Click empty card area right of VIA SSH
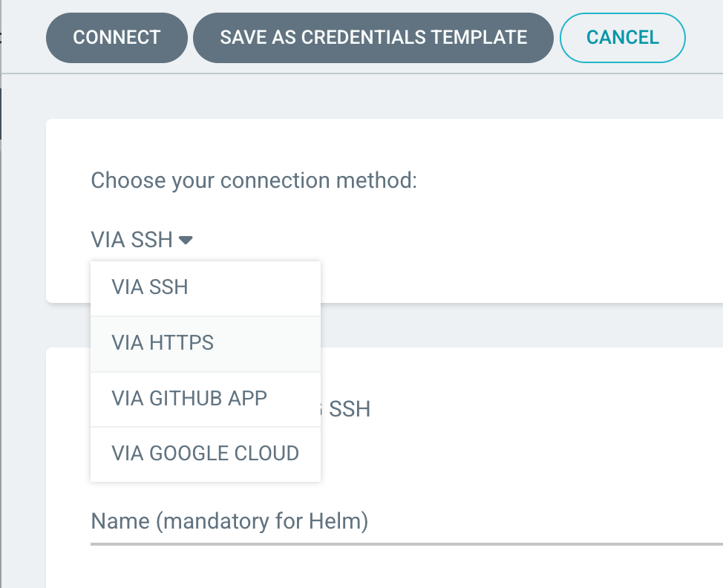This screenshot has height=588, width=723. pyautogui.click(x=482, y=240)
